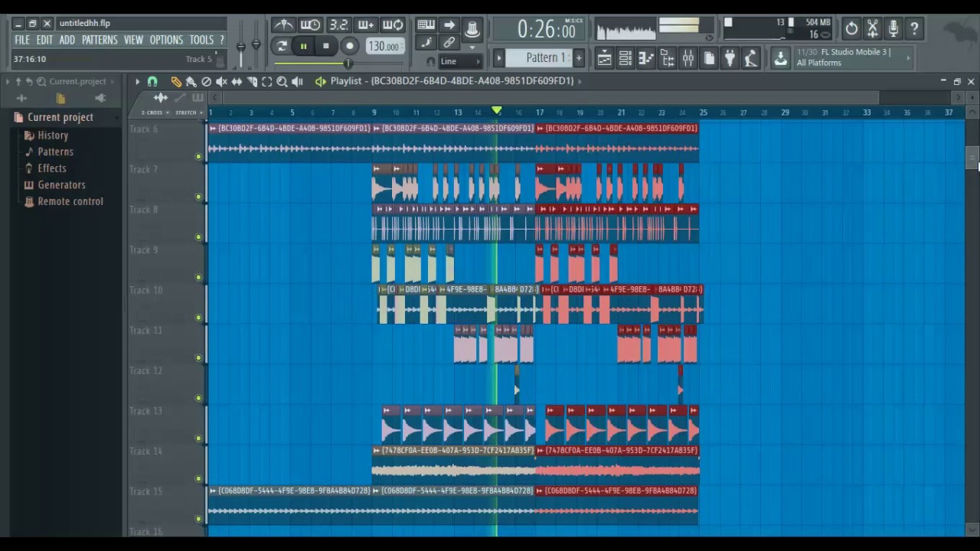Expand the news panel arrow
Image resolution: width=980 pixels, height=551 pixels.
coord(909,57)
